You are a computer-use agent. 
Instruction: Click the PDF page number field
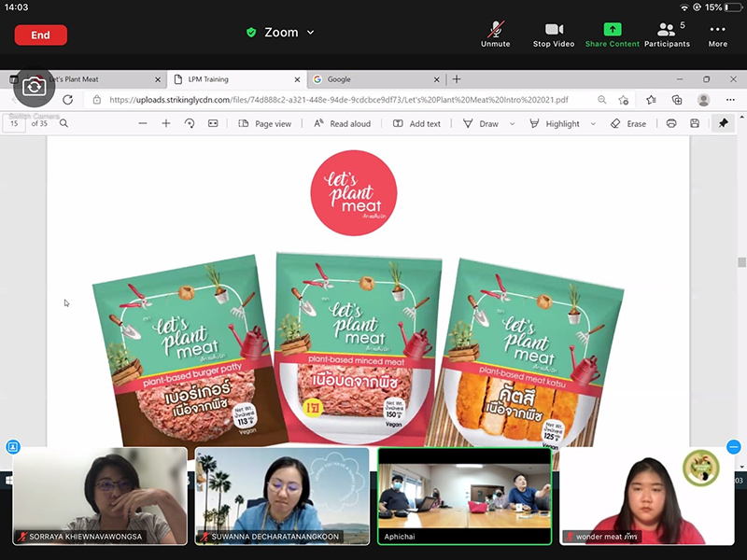click(14, 124)
